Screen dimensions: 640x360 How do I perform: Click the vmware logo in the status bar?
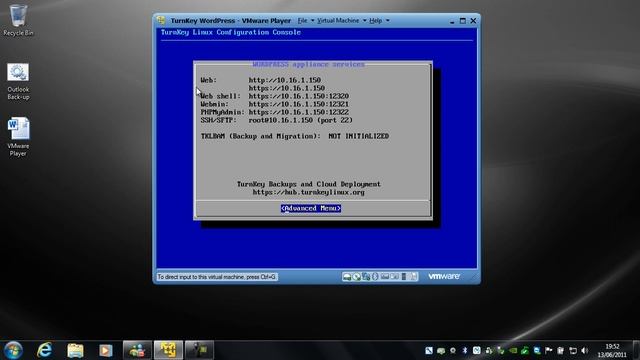[444, 276]
